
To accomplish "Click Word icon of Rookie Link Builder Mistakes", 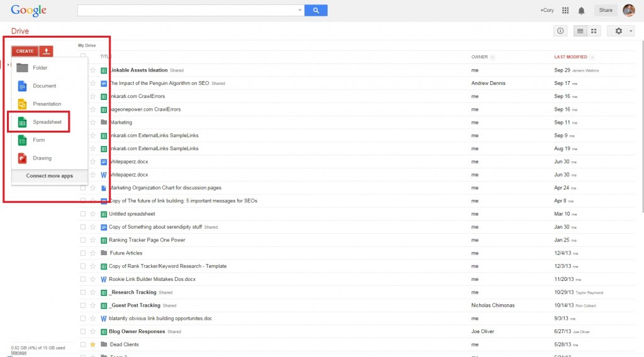I will pyautogui.click(x=104, y=280).
